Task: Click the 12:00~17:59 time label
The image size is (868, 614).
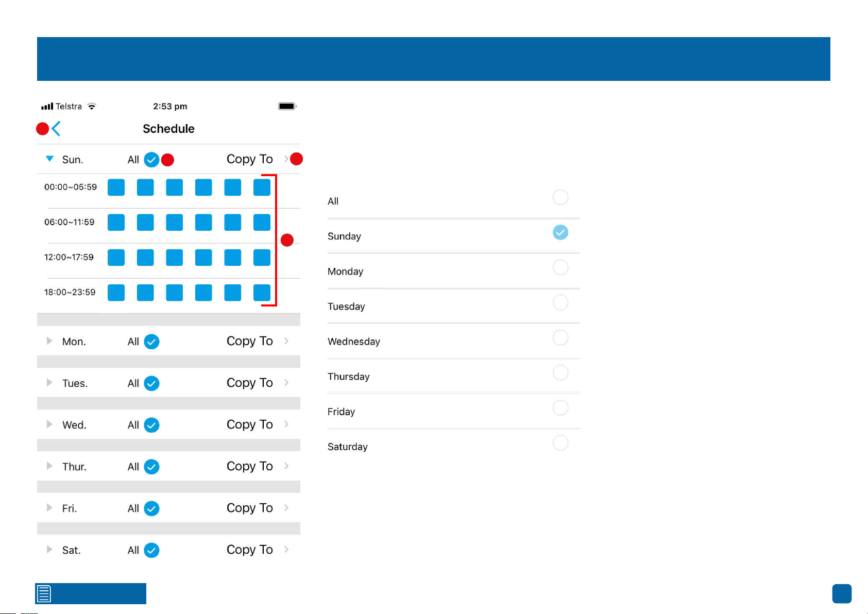Action: coord(69,257)
